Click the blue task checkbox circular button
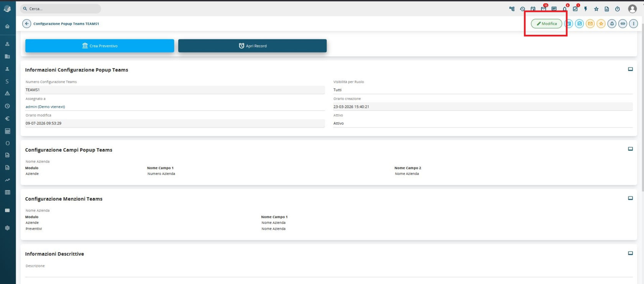Image resolution: width=644 pixels, height=284 pixels. click(x=580, y=24)
